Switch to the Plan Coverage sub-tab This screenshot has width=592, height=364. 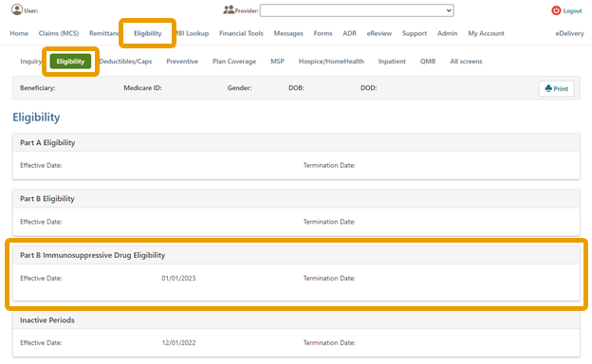click(234, 61)
